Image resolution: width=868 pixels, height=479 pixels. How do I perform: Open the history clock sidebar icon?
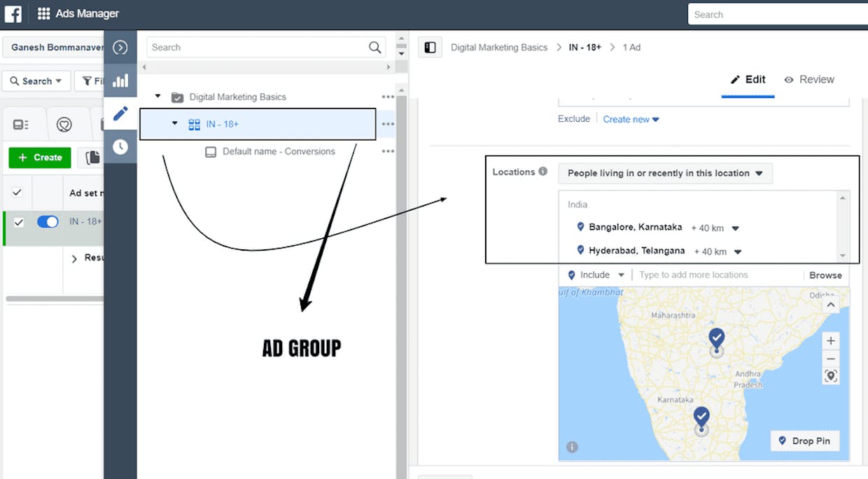click(120, 146)
